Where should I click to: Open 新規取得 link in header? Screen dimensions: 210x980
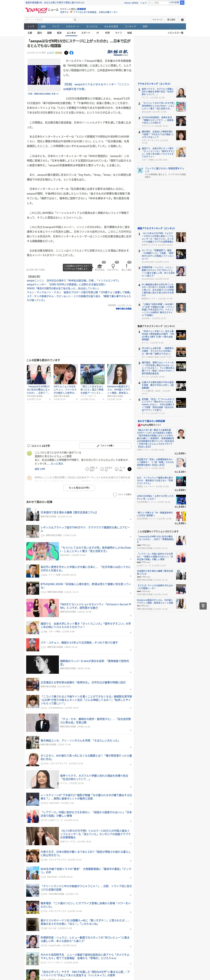(x=82, y=9)
